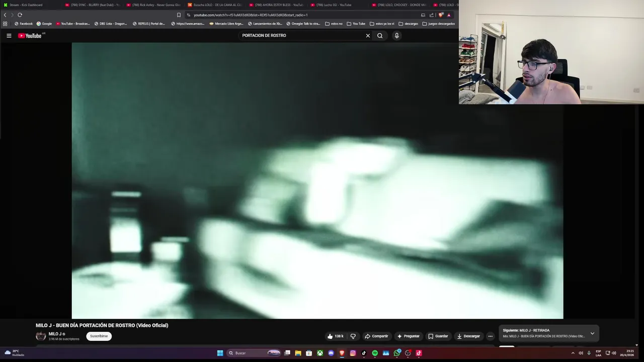The width and height of the screenshot is (644, 362).
Task: Run search with the magnifier button
Action: (x=380, y=36)
